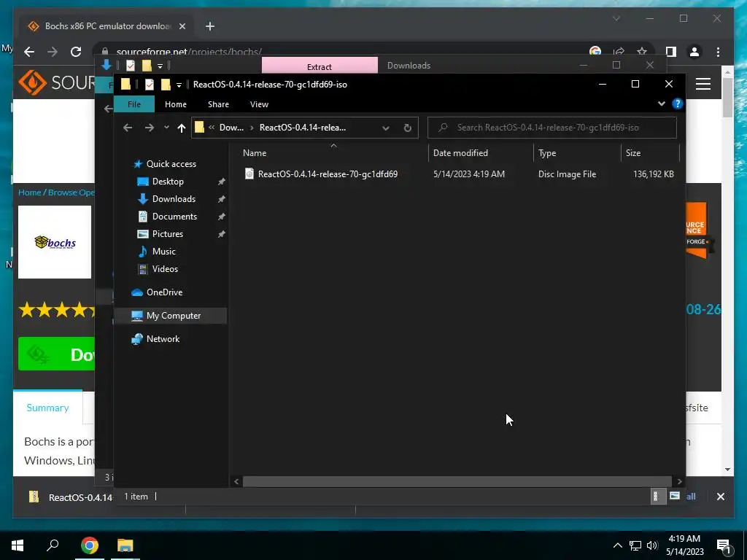This screenshot has height=560, width=747.
Task: Open Chrome three-dot menu
Action: click(x=718, y=52)
